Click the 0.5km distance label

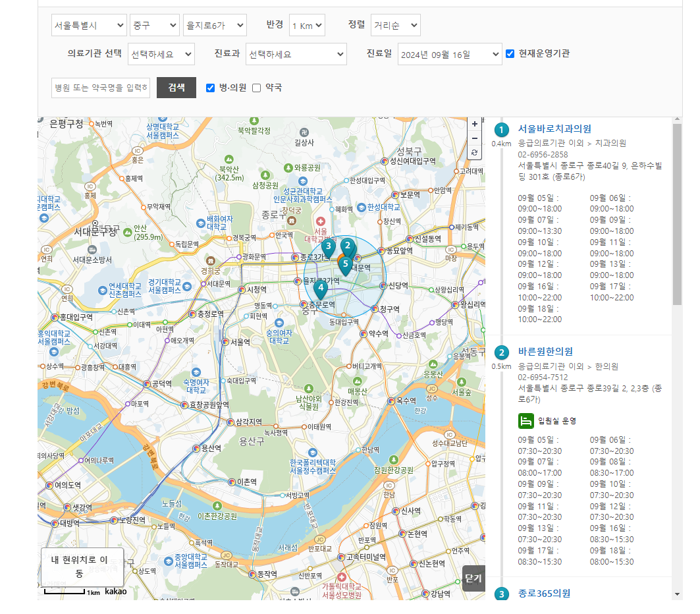pos(501,366)
